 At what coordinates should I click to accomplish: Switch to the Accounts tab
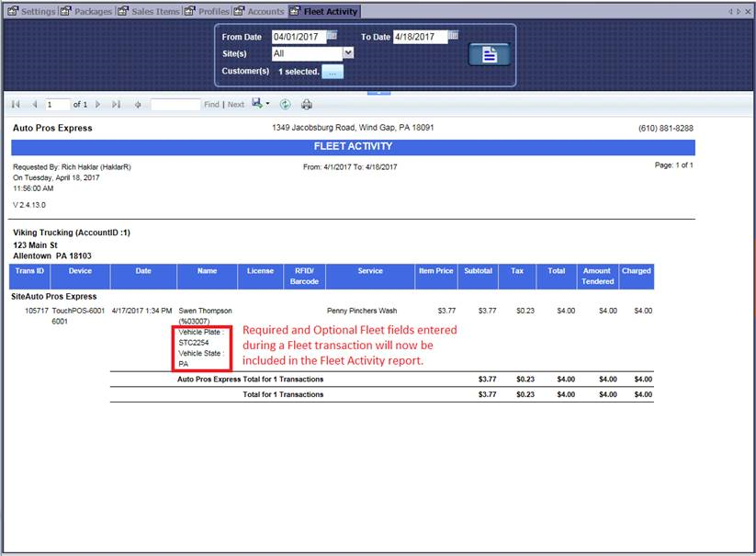coord(259,11)
